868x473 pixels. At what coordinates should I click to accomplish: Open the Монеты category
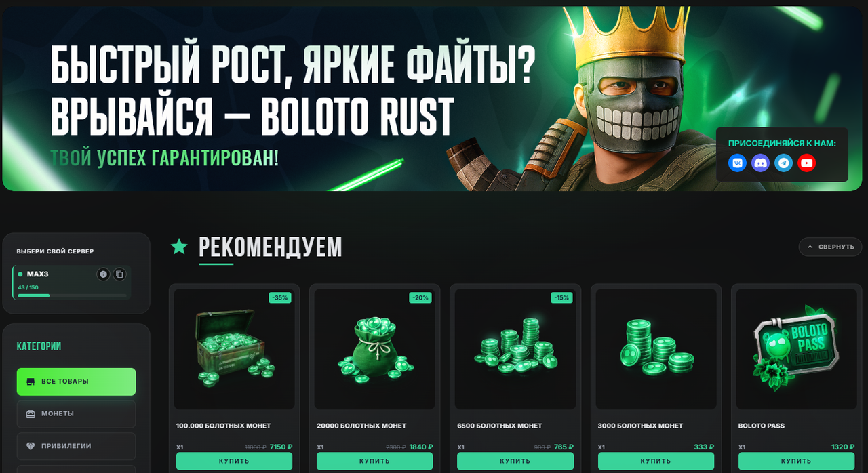pos(76,414)
